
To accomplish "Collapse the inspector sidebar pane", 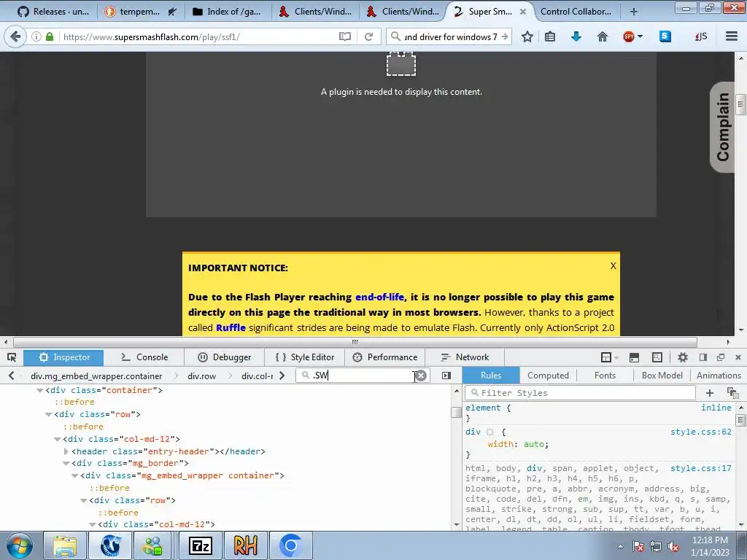I will click(x=446, y=376).
